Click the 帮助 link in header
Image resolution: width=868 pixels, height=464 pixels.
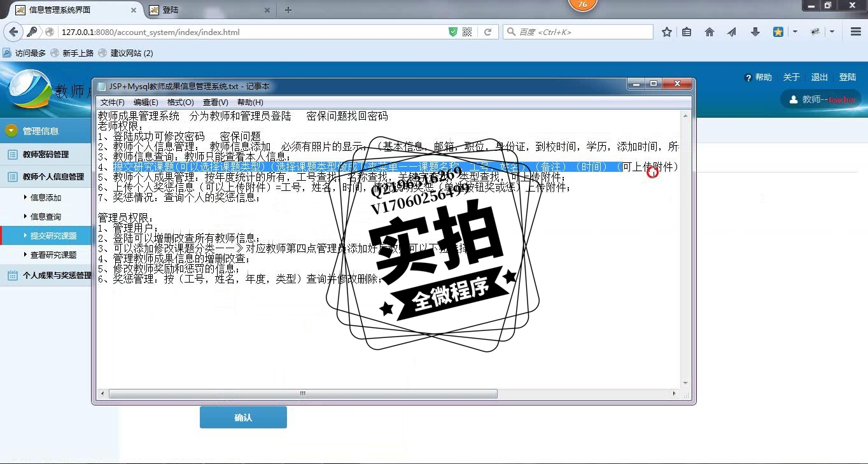pos(764,77)
